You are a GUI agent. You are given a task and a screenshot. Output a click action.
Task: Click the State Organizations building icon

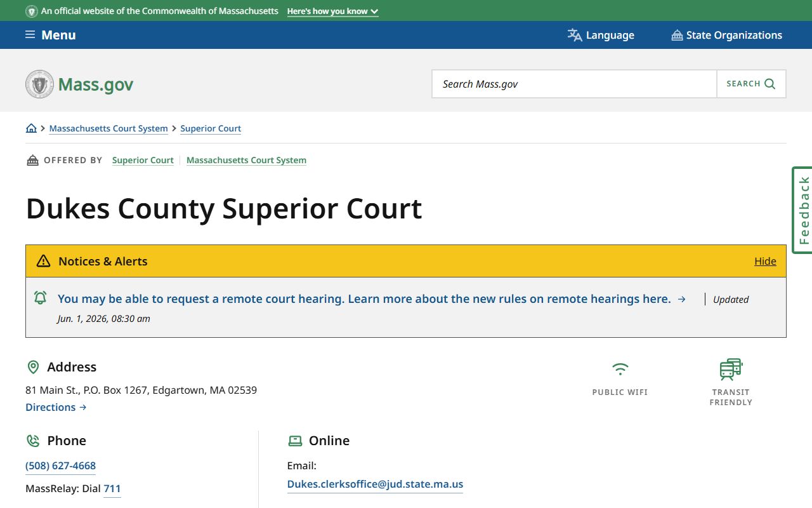pyautogui.click(x=677, y=35)
